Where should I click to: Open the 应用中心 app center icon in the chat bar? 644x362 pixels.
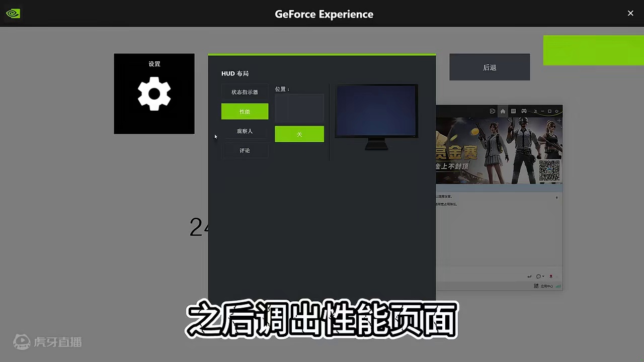point(536,286)
